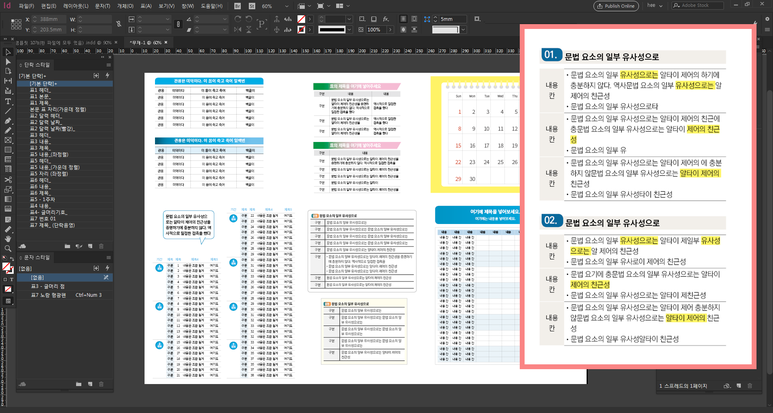This screenshot has width=773, height=413.
Task: Toggle Apply None button in the toolbox
Action: tap(8, 289)
